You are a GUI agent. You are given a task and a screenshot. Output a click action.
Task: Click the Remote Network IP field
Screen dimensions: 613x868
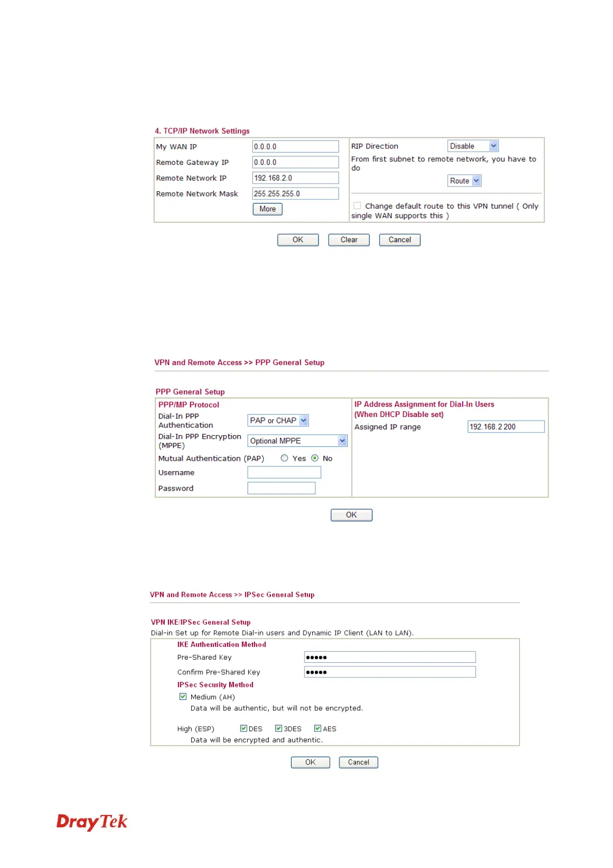click(295, 178)
